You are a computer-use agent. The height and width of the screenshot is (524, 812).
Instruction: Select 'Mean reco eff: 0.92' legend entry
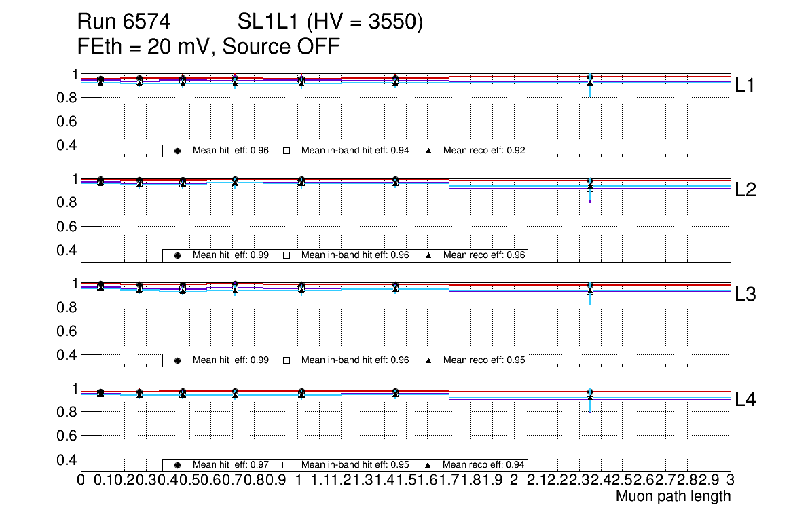[x=485, y=151]
